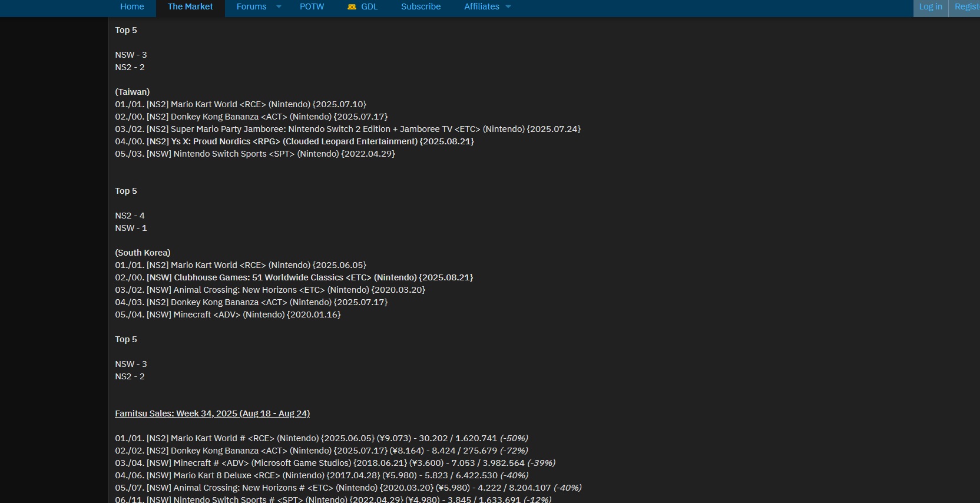Click the 'NSW - 1' tally line

click(x=131, y=228)
